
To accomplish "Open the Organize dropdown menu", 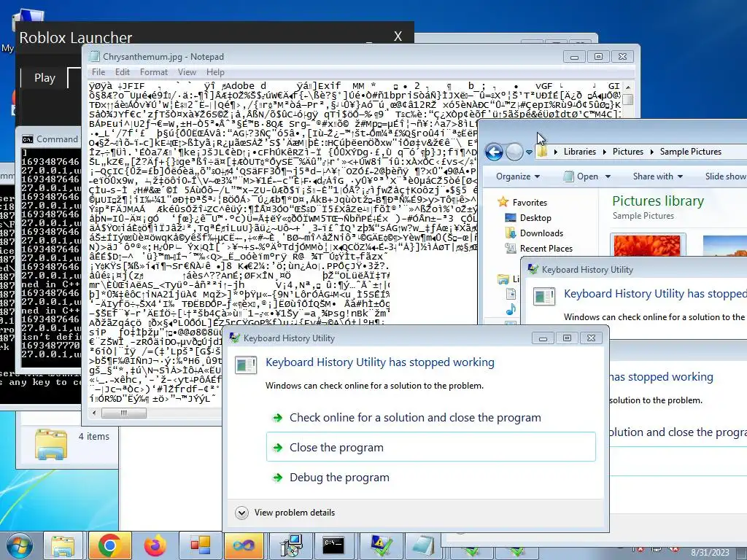I will click(518, 176).
